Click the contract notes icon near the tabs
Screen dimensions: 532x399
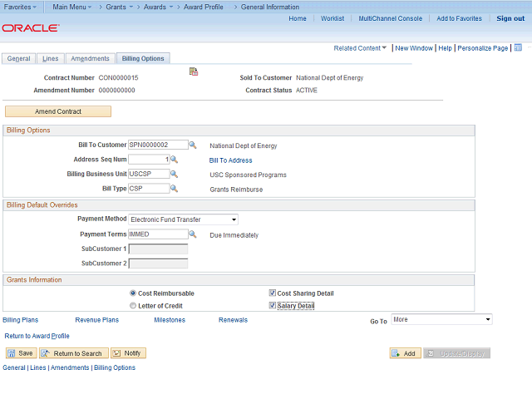[x=194, y=71]
